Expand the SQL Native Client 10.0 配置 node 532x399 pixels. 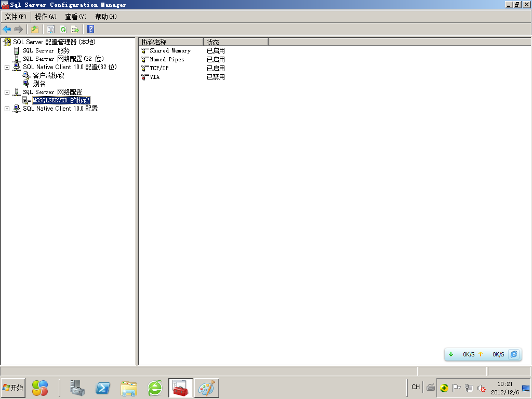7,109
